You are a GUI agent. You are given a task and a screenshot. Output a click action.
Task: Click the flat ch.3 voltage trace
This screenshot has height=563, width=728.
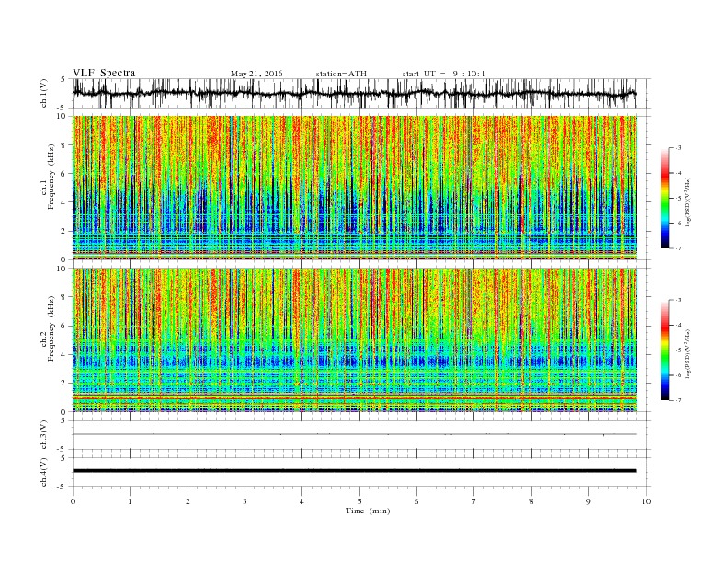354,434
